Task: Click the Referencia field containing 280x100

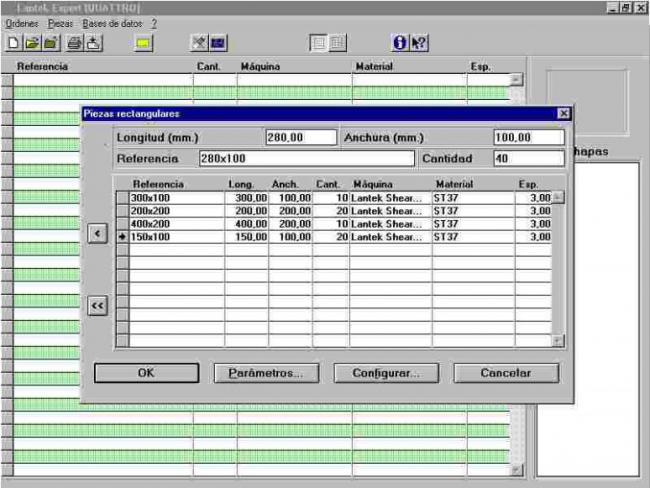Action: pos(306,158)
